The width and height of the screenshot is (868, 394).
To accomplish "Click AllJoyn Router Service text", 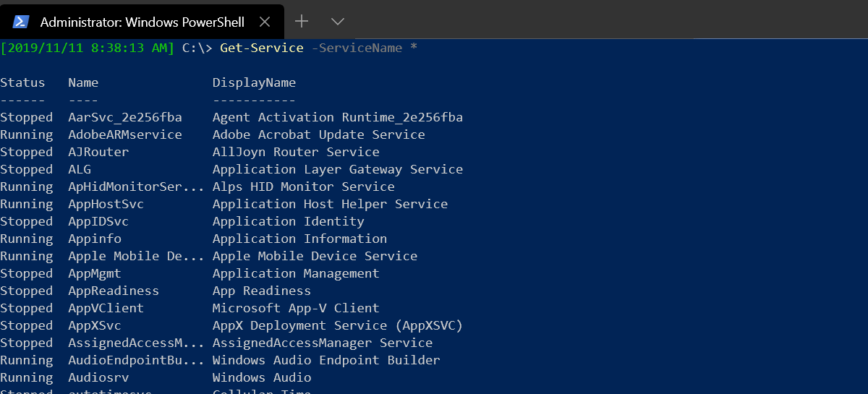I will click(x=296, y=152).
